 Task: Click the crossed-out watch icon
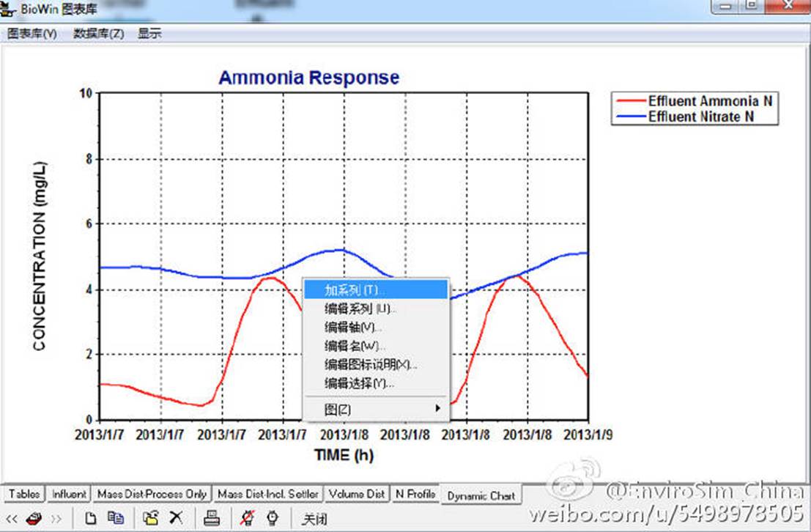[x=248, y=519]
